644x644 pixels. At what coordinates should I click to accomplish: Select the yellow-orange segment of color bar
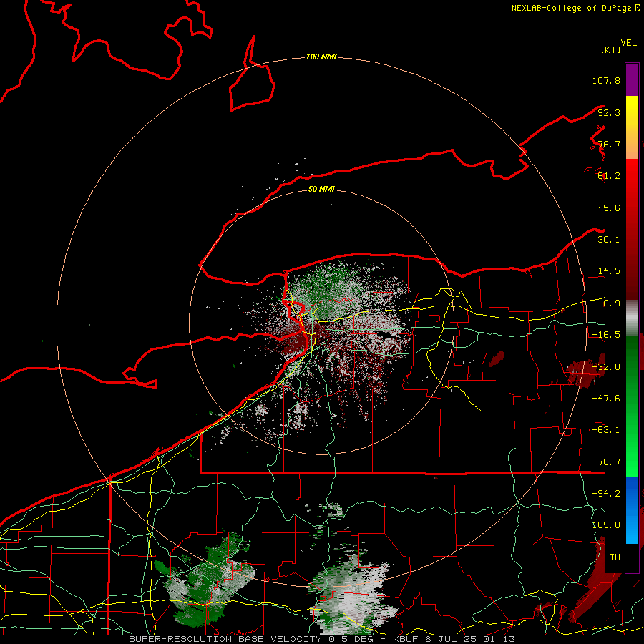click(x=632, y=128)
